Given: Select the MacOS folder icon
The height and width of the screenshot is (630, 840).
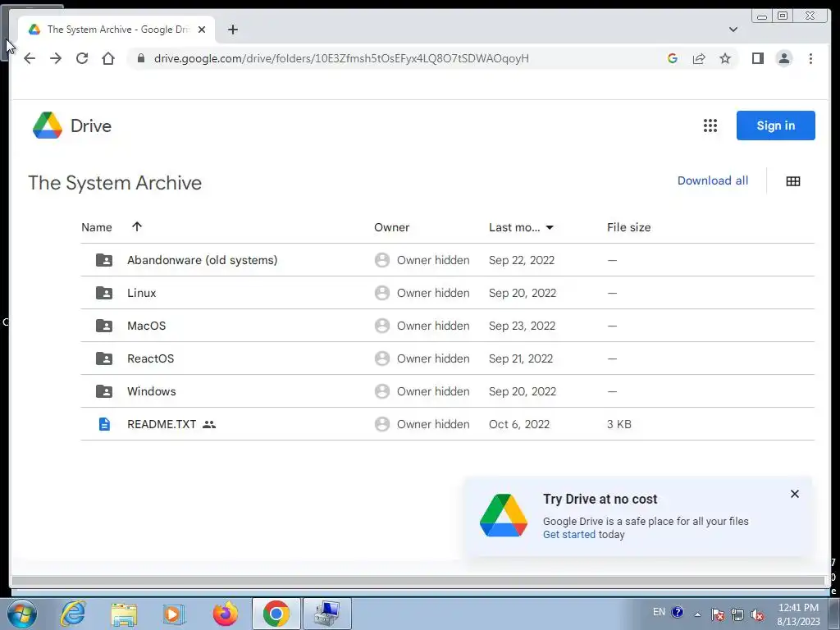Looking at the screenshot, I should pyautogui.click(x=104, y=325).
